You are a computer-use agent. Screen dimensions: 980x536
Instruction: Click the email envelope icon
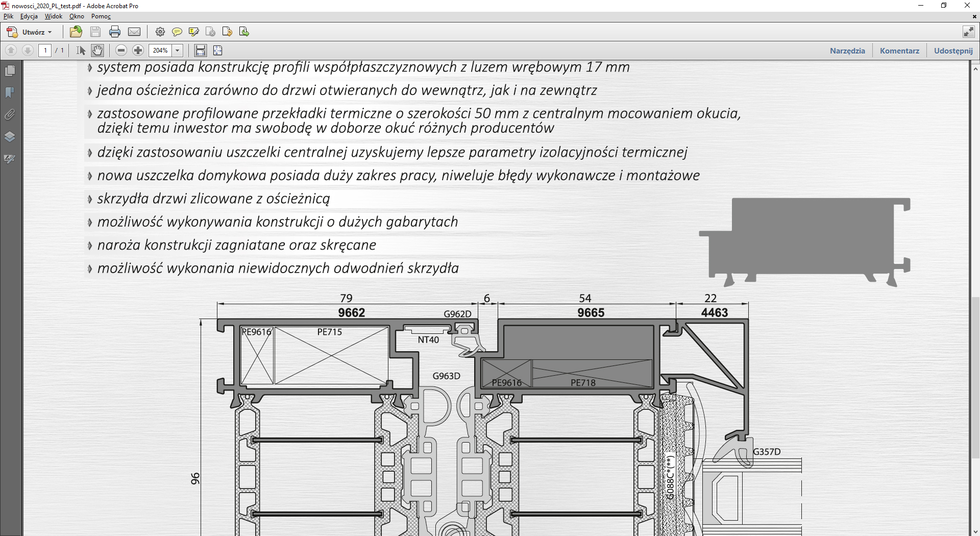coord(134,32)
